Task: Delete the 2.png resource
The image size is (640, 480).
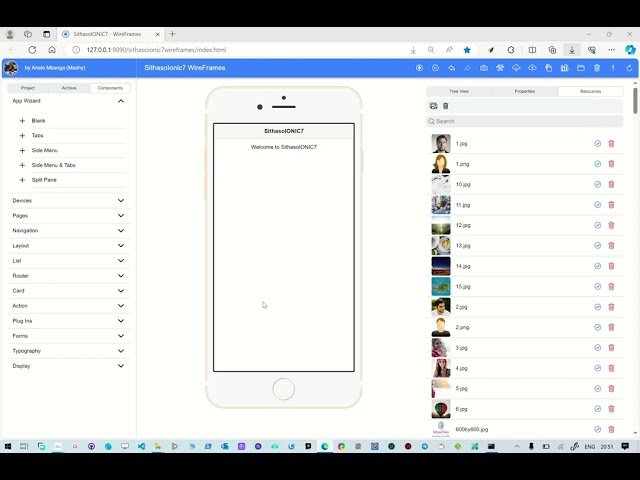Action: click(x=611, y=327)
